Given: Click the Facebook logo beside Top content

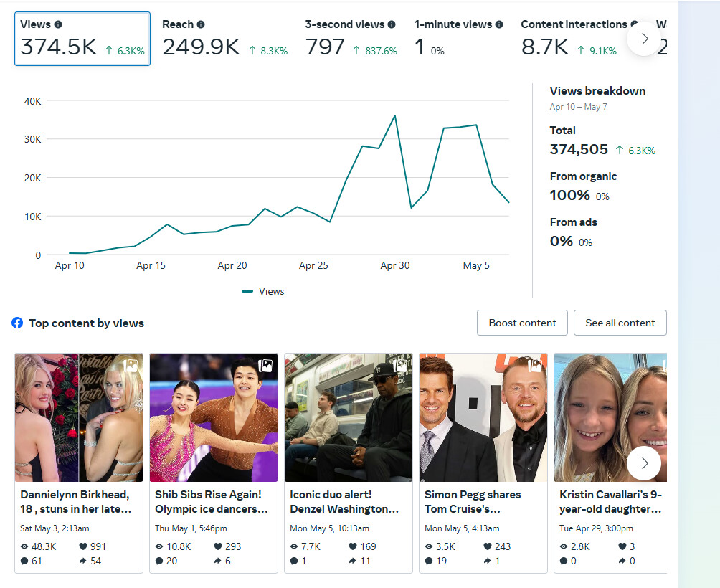Looking at the screenshot, I should pos(17,323).
